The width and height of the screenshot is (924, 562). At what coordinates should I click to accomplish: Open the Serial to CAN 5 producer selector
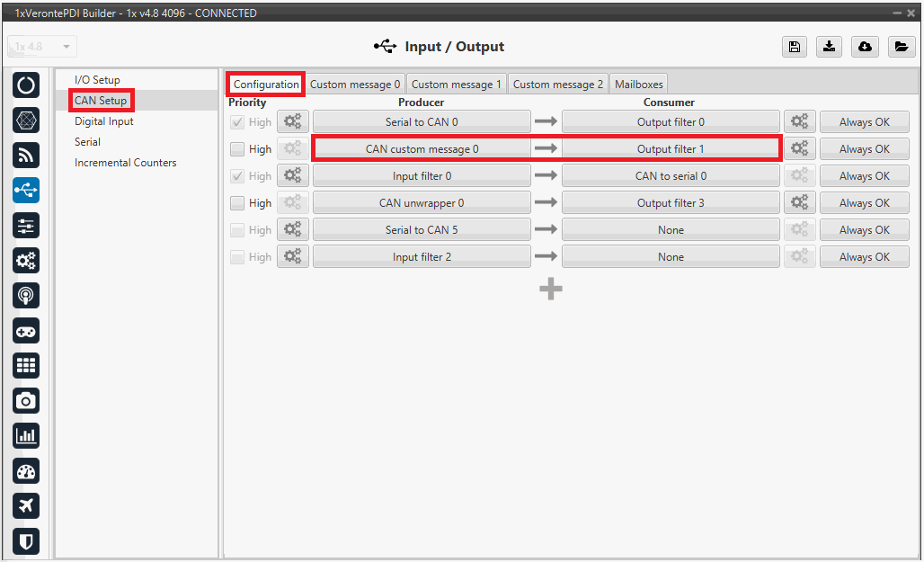(422, 230)
